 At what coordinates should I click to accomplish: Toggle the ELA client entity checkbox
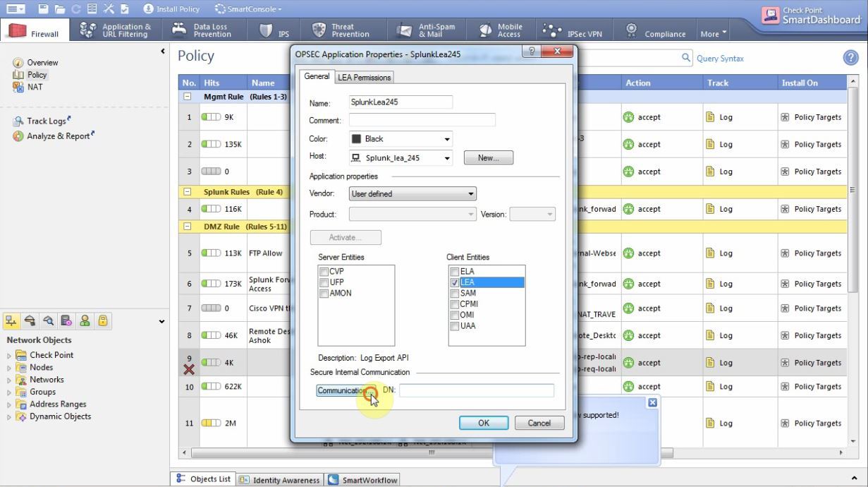coord(454,272)
